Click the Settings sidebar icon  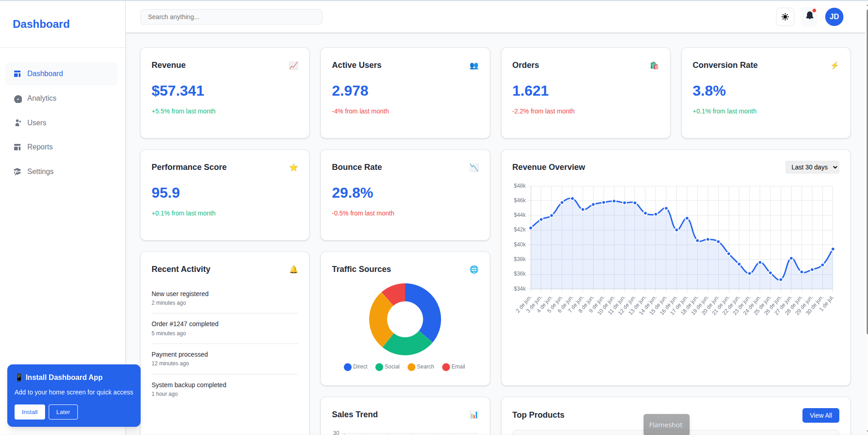tap(17, 172)
